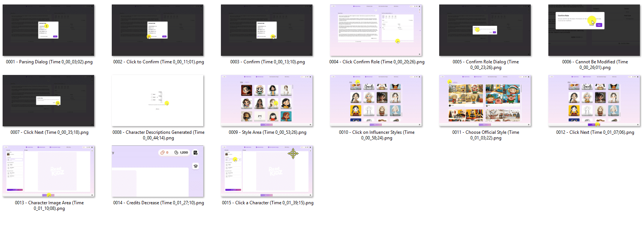Select the 0004 Click Confirm Role thumbnail
The width and height of the screenshot is (644, 250).
(x=376, y=30)
